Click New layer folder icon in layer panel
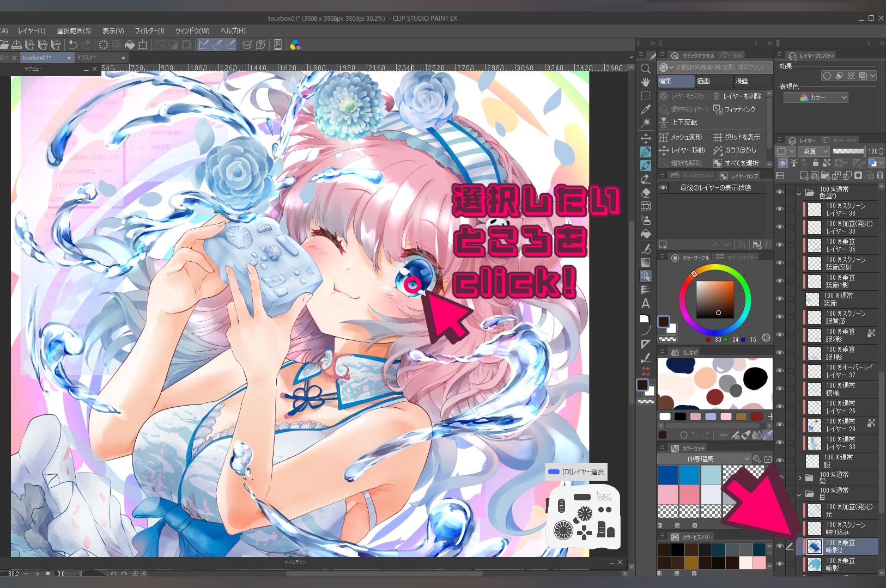Image resolution: width=886 pixels, height=588 pixels. tap(826, 175)
